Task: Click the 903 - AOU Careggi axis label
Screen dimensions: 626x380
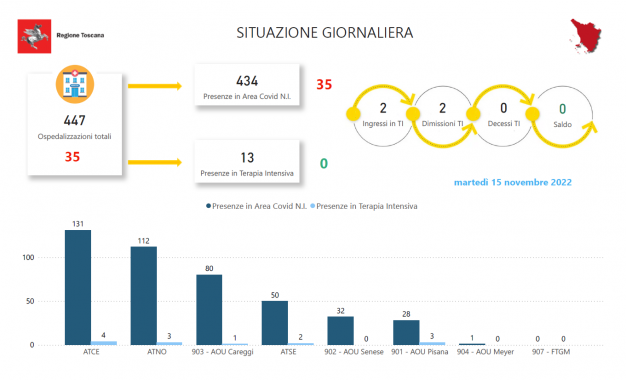Action: point(222,352)
